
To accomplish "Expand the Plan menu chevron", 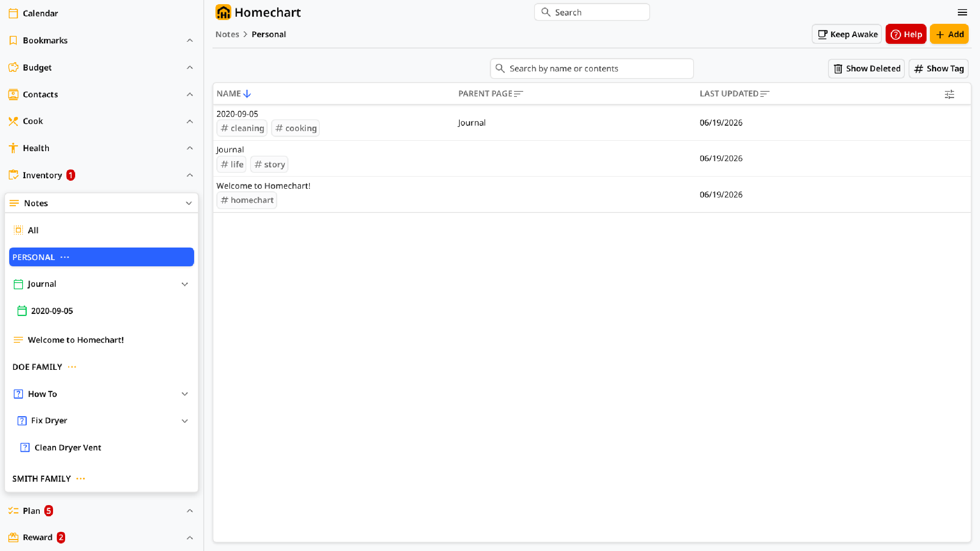I will [190, 511].
